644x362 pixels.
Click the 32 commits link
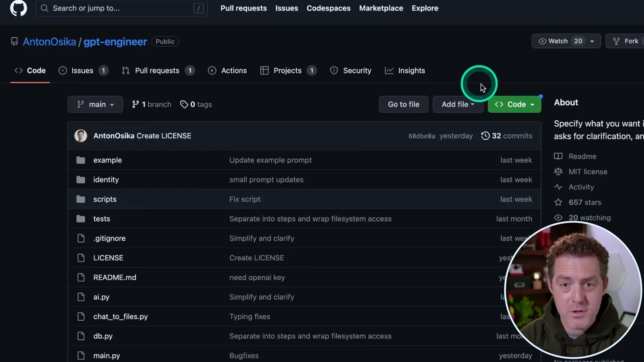click(507, 136)
